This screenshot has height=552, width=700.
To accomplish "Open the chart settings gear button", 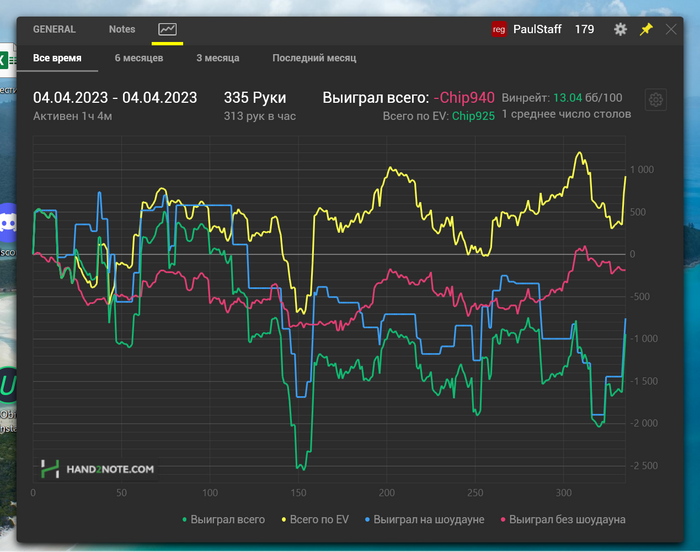I will click(x=656, y=99).
